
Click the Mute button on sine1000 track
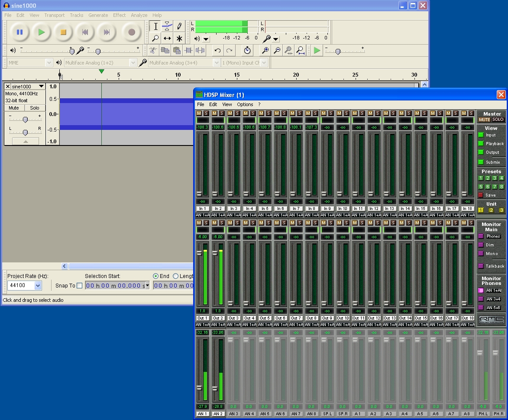pos(14,108)
